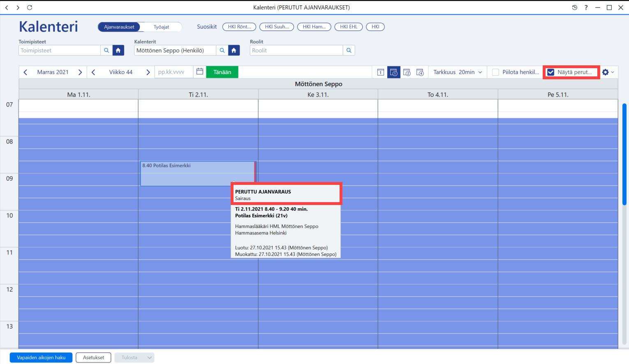629x364 pixels.
Task: Select the HKI EHL favorite
Action: point(349,27)
